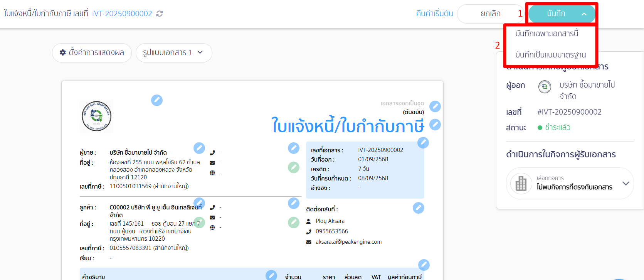Click pencil icon next to เอกสารออกเป็นชุด

(435, 106)
